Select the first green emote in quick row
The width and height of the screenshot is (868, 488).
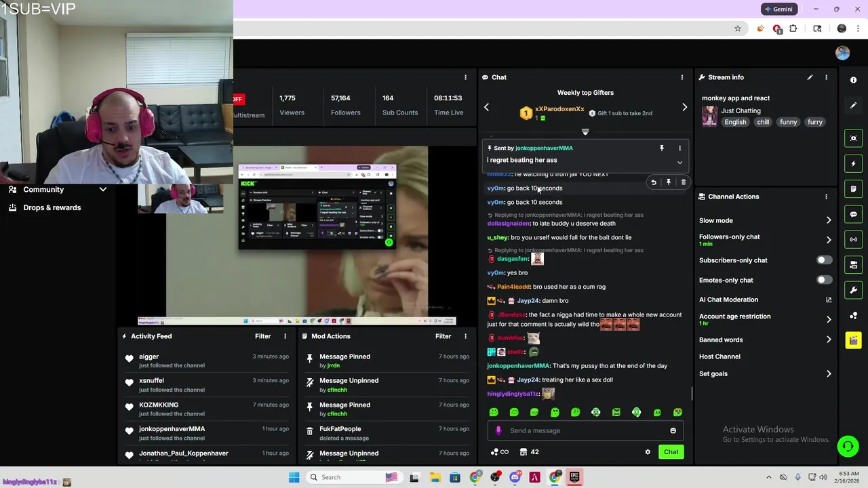coord(494,412)
